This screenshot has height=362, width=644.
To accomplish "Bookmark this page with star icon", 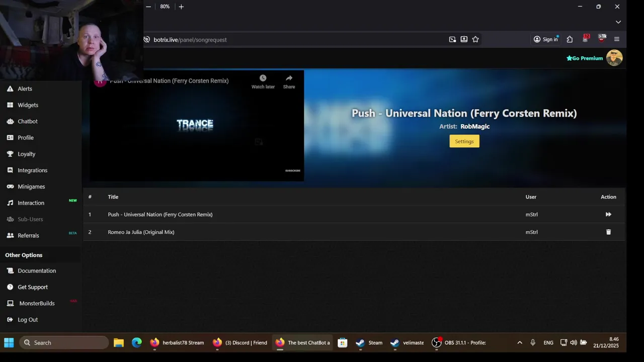I will [x=475, y=39].
